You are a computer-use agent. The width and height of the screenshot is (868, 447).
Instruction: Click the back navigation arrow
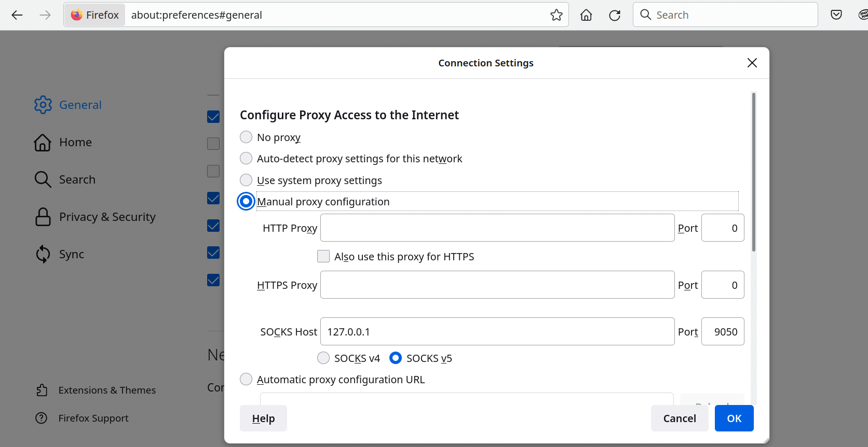tap(17, 15)
